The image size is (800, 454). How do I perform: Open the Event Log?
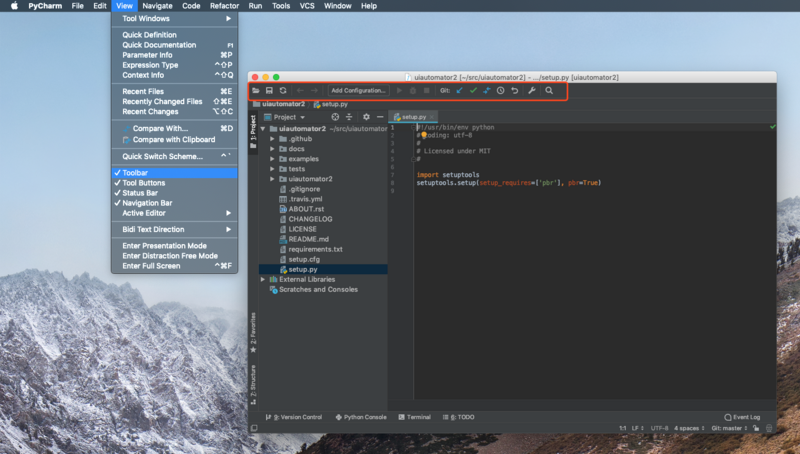[x=742, y=417]
